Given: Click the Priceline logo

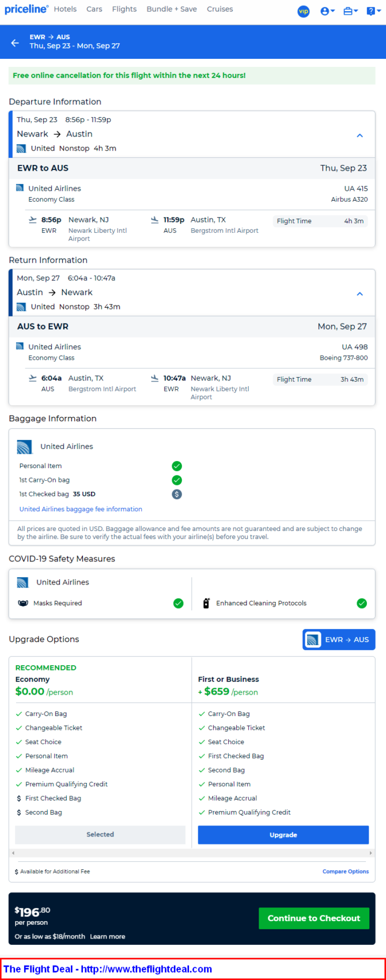Looking at the screenshot, I should (27, 9).
